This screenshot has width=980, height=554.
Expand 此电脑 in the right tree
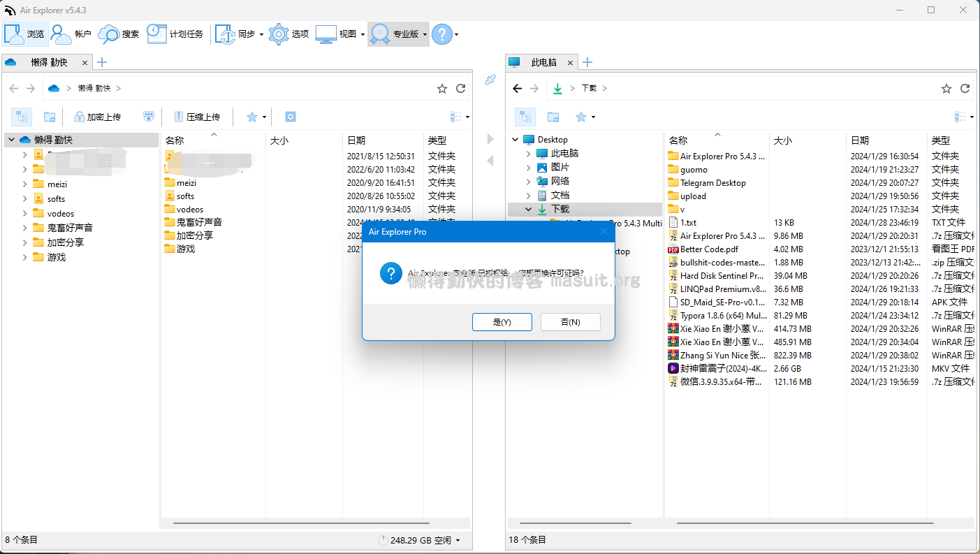(x=529, y=154)
